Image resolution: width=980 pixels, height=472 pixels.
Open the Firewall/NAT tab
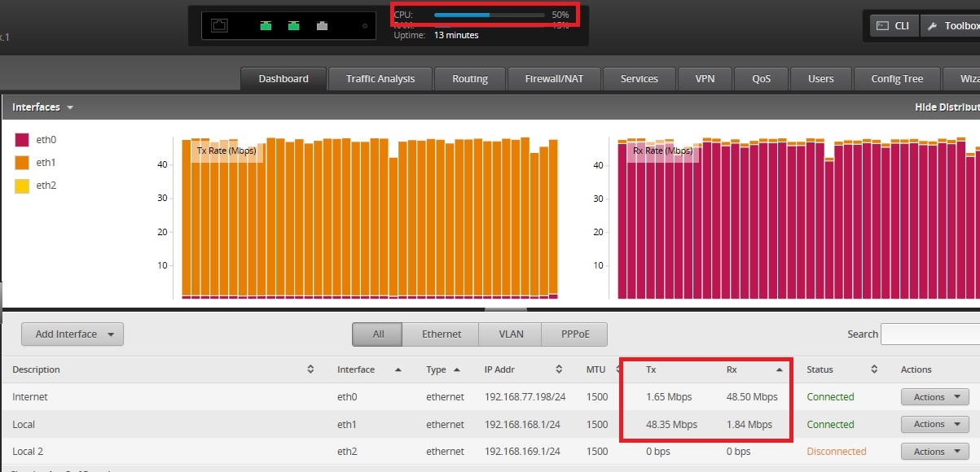554,79
